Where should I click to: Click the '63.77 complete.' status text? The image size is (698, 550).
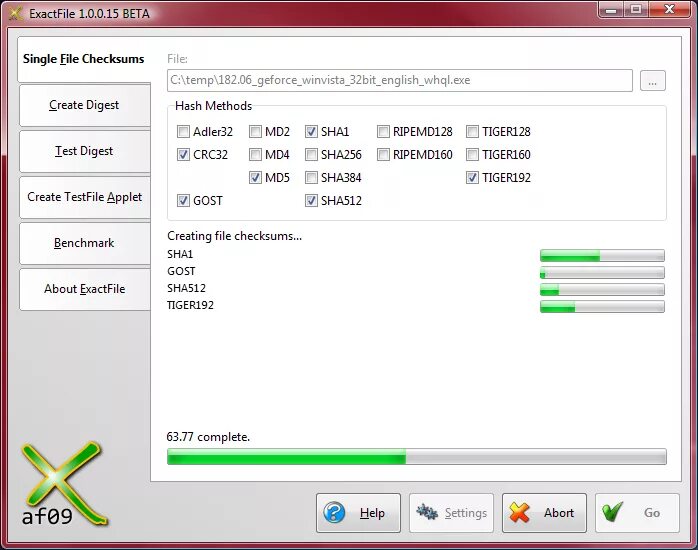[208, 437]
